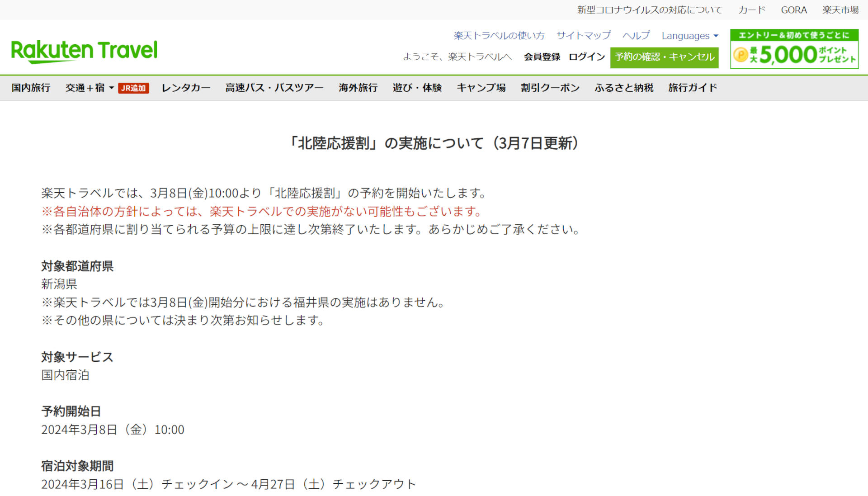Viewport: 868px width, 496px height.
Task: Expand the 交通＋宿 menu
Action: point(90,88)
